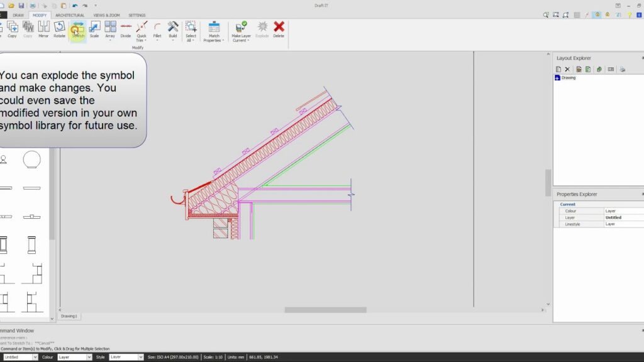
Task: Select the Stretch tool
Action: coord(78,30)
